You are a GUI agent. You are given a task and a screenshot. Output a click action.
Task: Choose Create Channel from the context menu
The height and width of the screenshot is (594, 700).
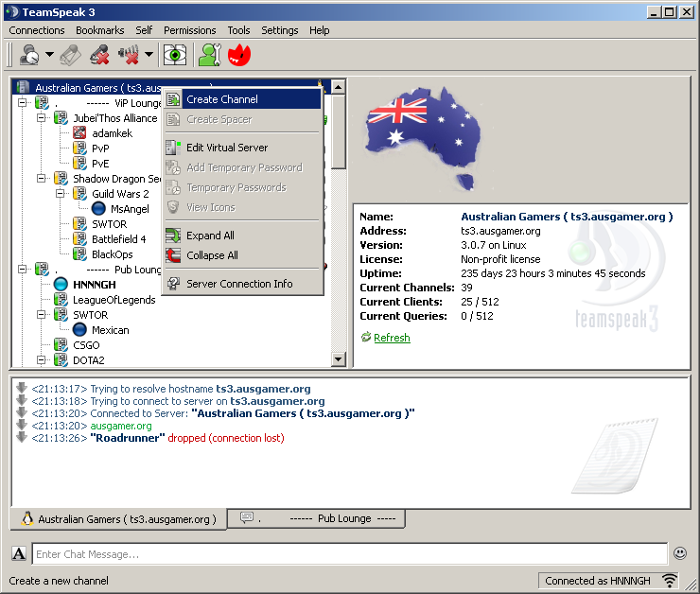243,99
